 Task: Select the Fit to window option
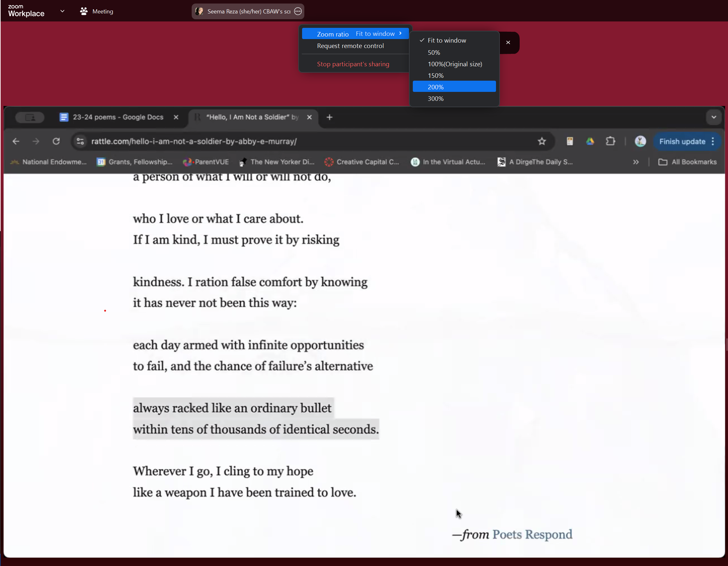(x=447, y=40)
